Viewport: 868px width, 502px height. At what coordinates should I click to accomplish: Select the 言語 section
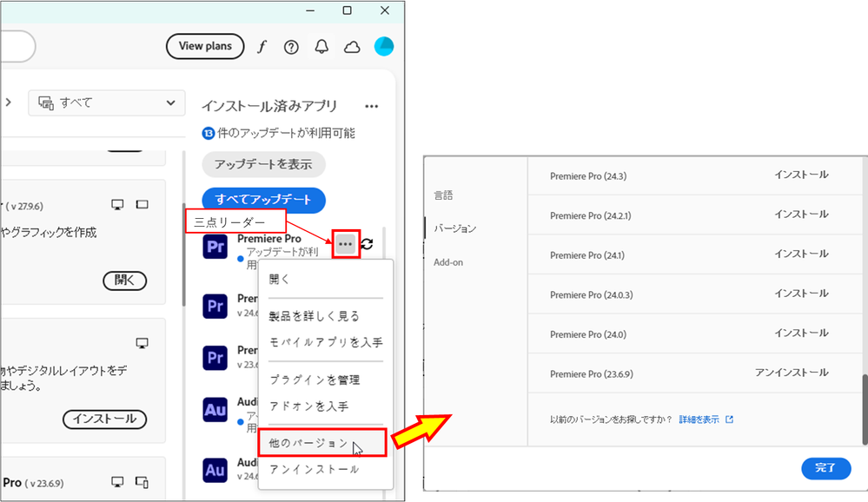tap(443, 195)
